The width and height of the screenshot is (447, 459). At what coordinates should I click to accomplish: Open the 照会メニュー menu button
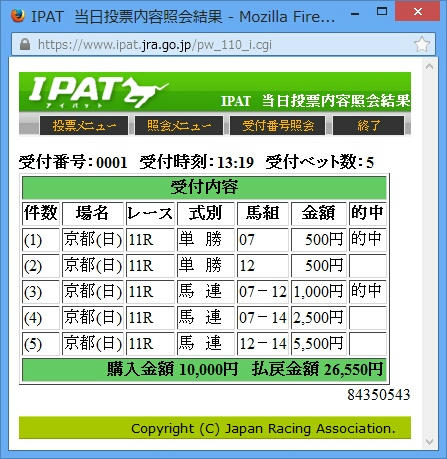tap(179, 126)
